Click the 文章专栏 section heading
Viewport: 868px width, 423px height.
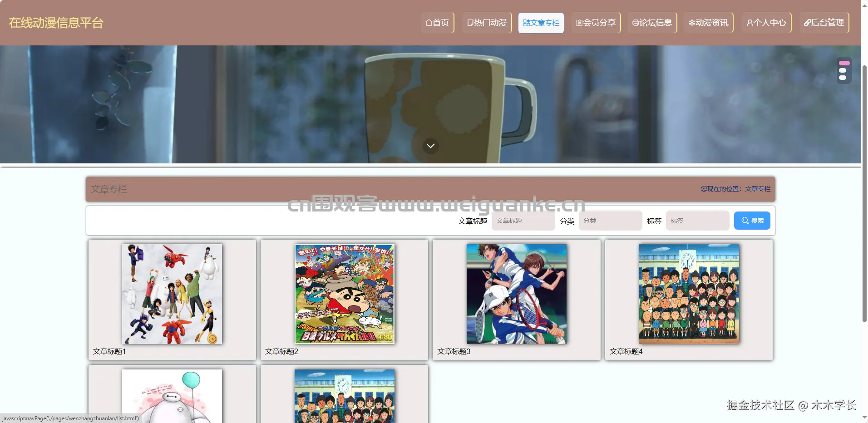tap(109, 189)
